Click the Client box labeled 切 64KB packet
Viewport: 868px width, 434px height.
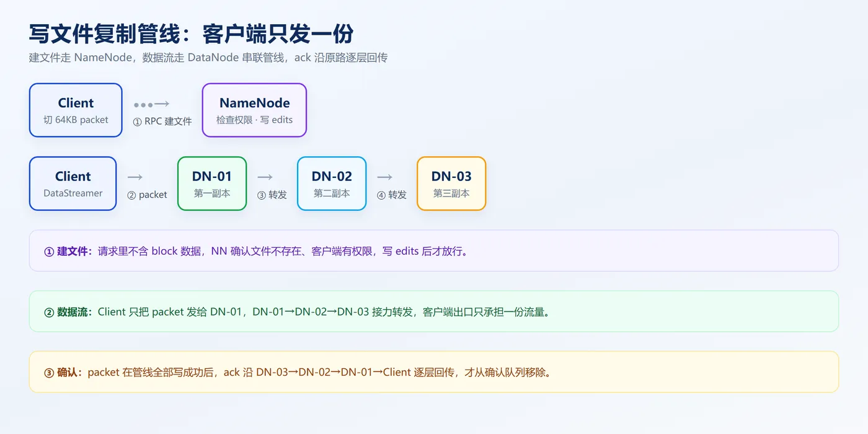(76, 110)
